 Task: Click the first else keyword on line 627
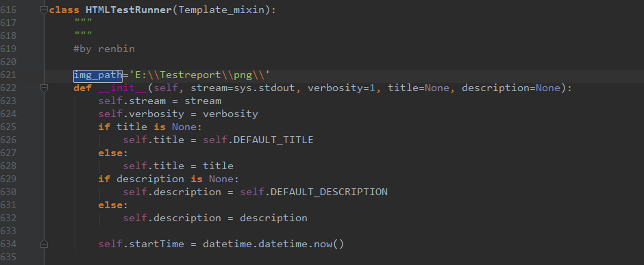click(110, 153)
